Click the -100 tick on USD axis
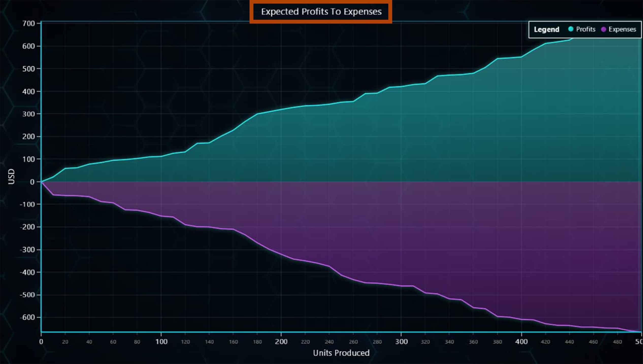Viewport: 643px width, 364px height. [x=27, y=204]
